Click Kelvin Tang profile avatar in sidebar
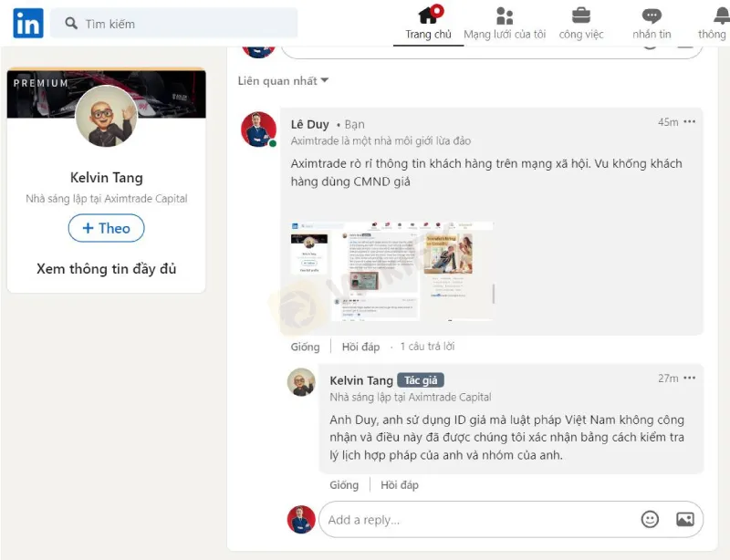This screenshot has height=560, width=730. pyautogui.click(x=107, y=116)
